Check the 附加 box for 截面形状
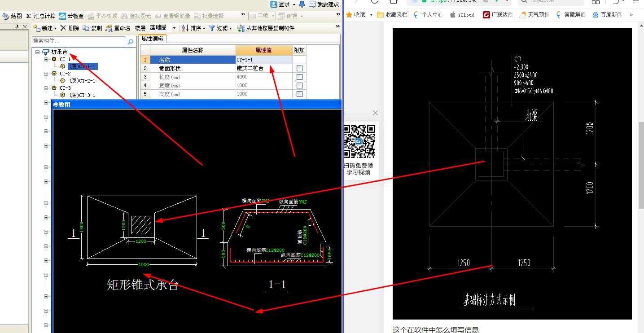The height and width of the screenshot is (333, 644). click(299, 69)
